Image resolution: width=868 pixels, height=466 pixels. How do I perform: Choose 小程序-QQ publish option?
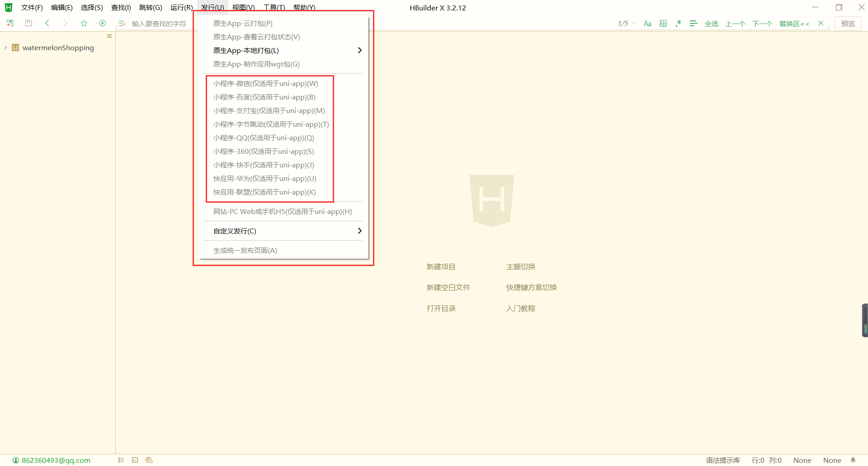[264, 138]
